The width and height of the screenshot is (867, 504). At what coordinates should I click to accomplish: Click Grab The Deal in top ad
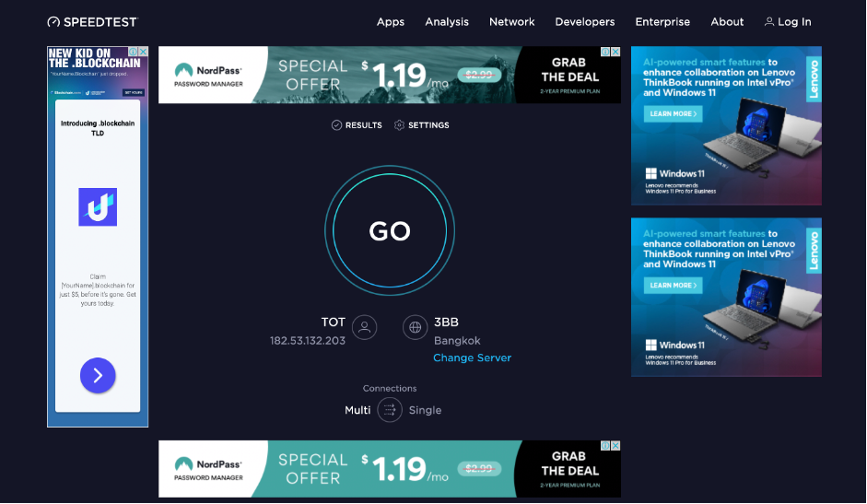pyautogui.click(x=569, y=70)
